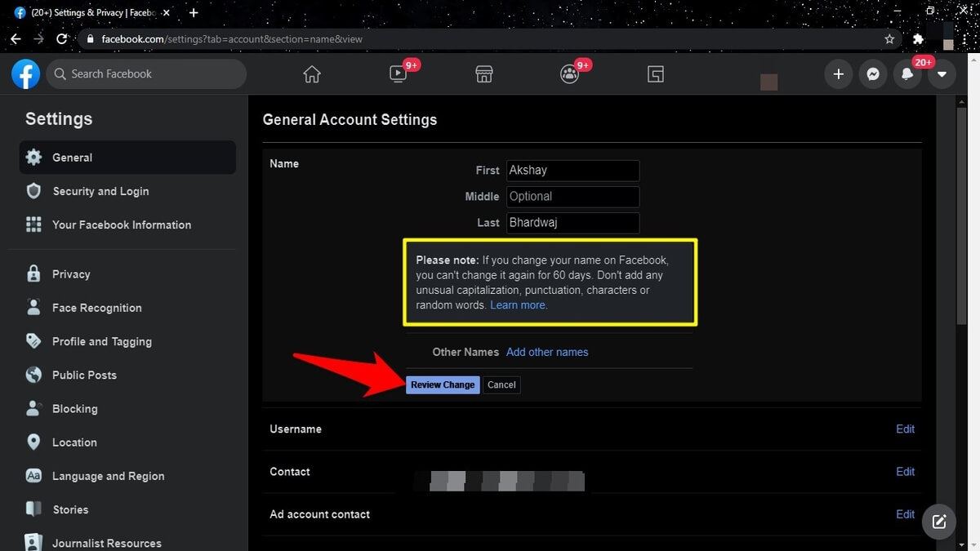Click the plus Create icon

click(x=838, y=74)
